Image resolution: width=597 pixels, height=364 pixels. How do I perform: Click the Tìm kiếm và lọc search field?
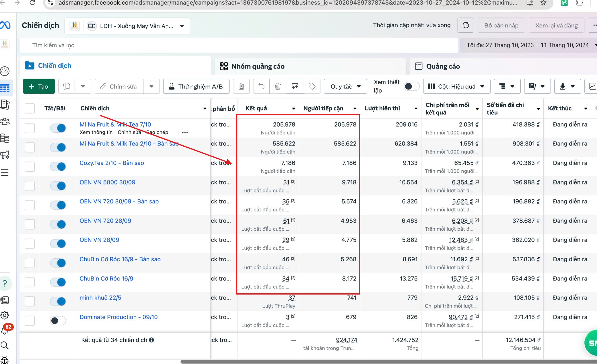(239, 45)
